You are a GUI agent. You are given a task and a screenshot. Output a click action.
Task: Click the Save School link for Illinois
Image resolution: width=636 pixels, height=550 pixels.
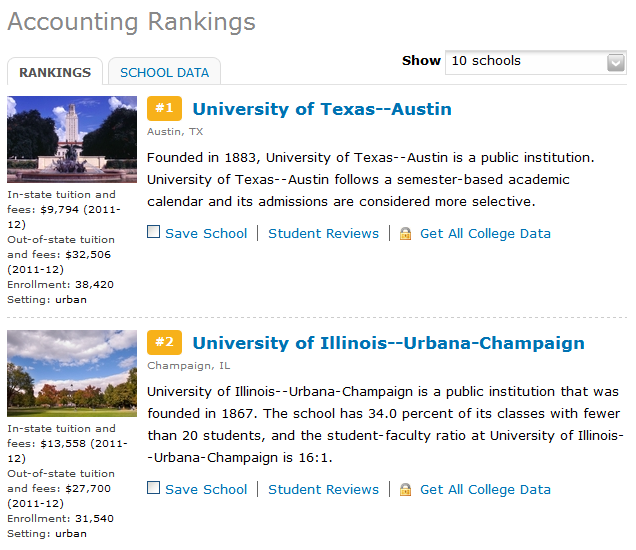point(206,490)
